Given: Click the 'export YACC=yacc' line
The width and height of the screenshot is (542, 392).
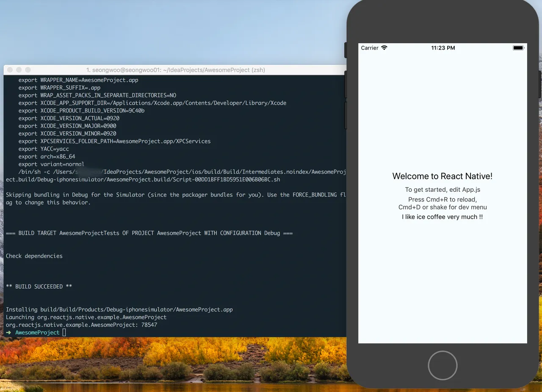Looking at the screenshot, I should pyautogui.click(x=44, y=149).
